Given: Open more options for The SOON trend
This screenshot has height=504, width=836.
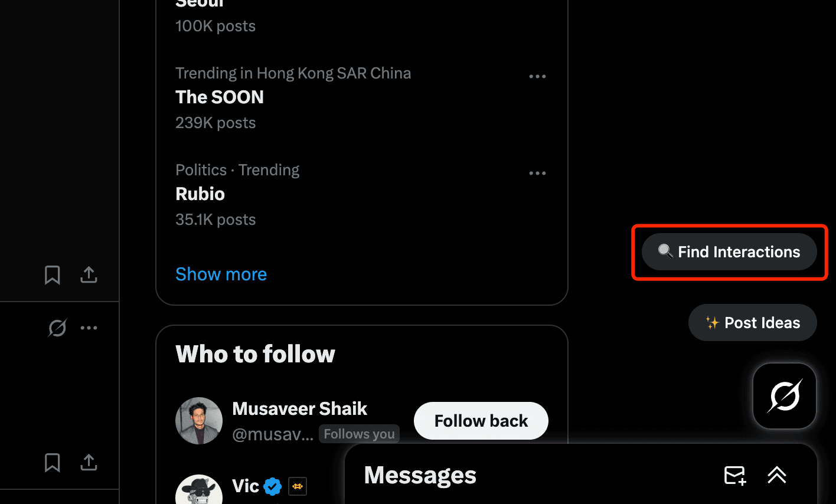Looking at the screenshot, I should point(537,77).
